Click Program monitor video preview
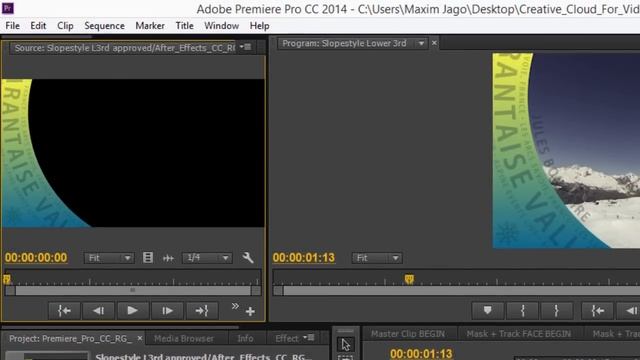The width and height of the screenshot is (640, 360). pyautogui.click(x=566, y=151)
